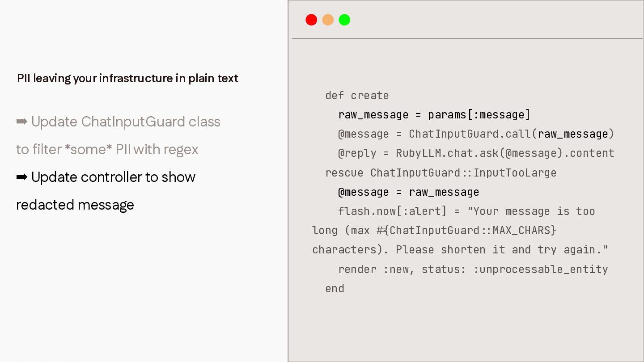
Task: Click the 'Update ChatInputGuard class' text
Action: coord(126,122)
